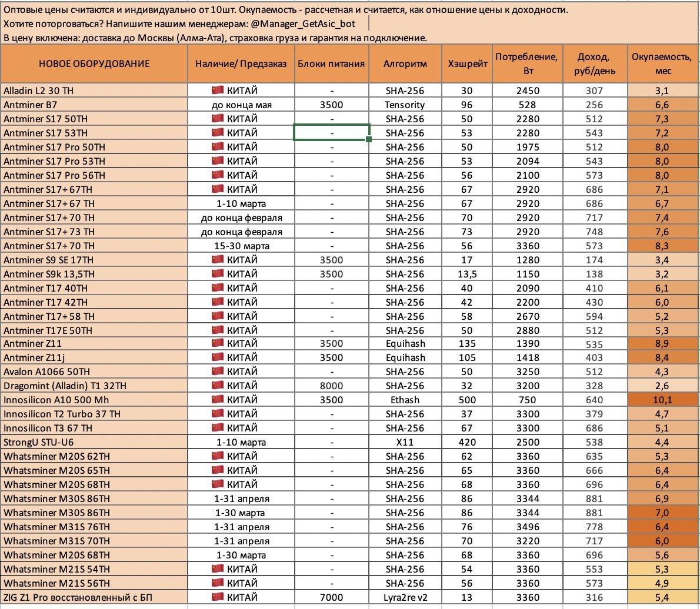Select the 'Ethash' algorithm cell
Screen dimensions: 700x609
(x=405, y=400)
